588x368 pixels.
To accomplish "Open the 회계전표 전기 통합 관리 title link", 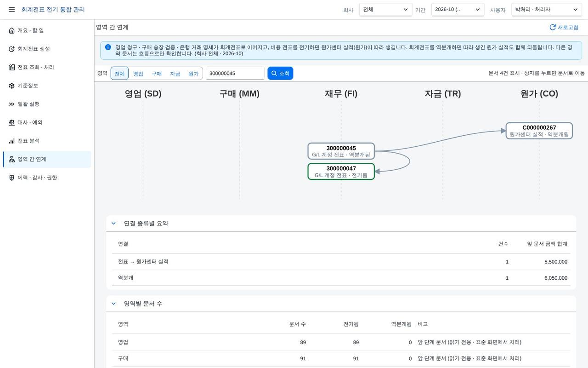I will click(53, 10).
